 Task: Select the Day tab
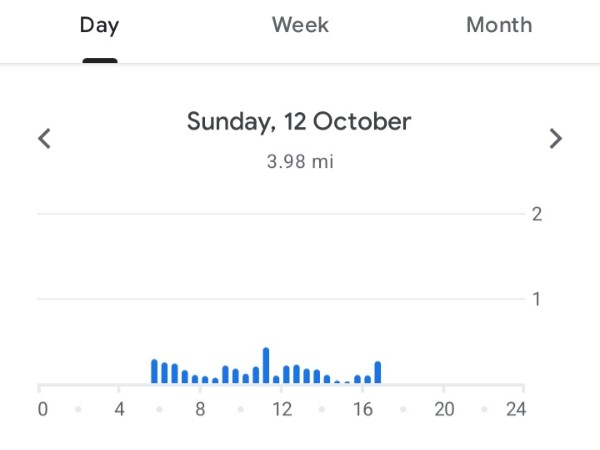click(x=99, y=25)
